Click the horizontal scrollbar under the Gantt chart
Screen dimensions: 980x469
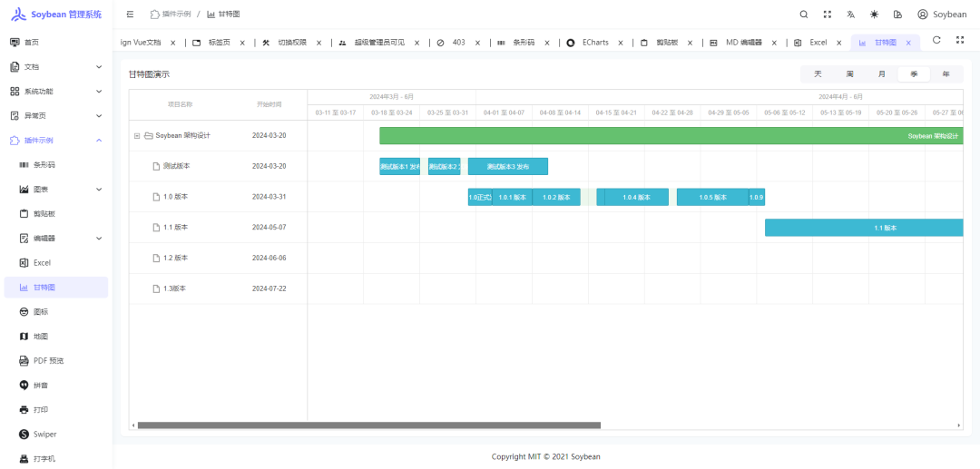point(367,425)
